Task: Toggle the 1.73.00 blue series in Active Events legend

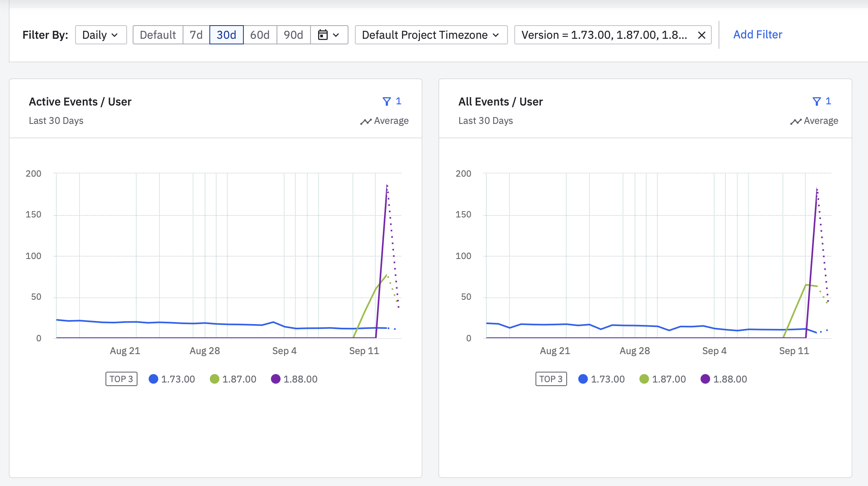Action: pos(153,379)
